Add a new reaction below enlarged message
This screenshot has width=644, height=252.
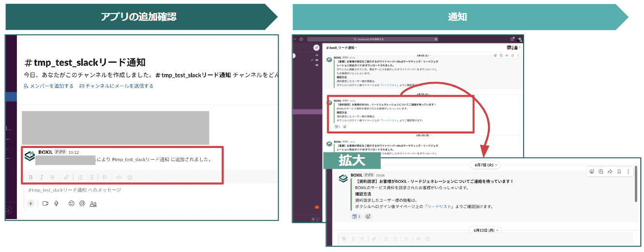[x=368, y=216]
